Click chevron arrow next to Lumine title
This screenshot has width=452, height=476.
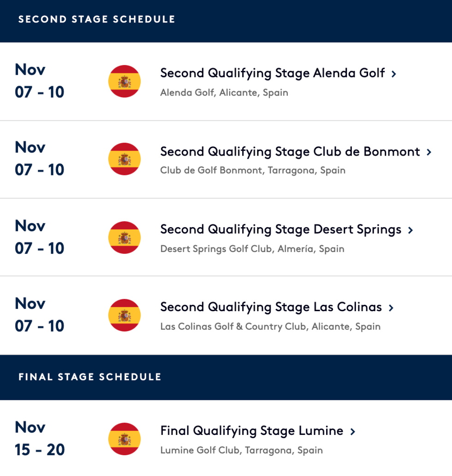coord(353,432)
